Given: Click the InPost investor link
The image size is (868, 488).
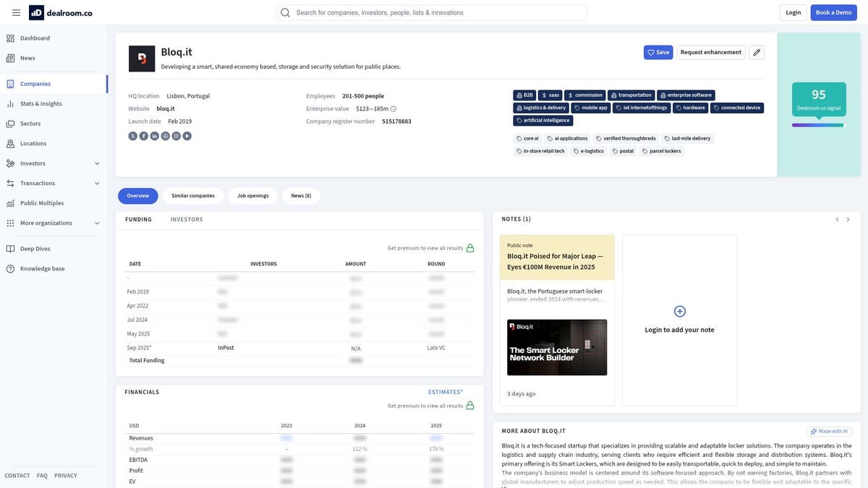Looking at the screenshot, I should click(226, 348).
